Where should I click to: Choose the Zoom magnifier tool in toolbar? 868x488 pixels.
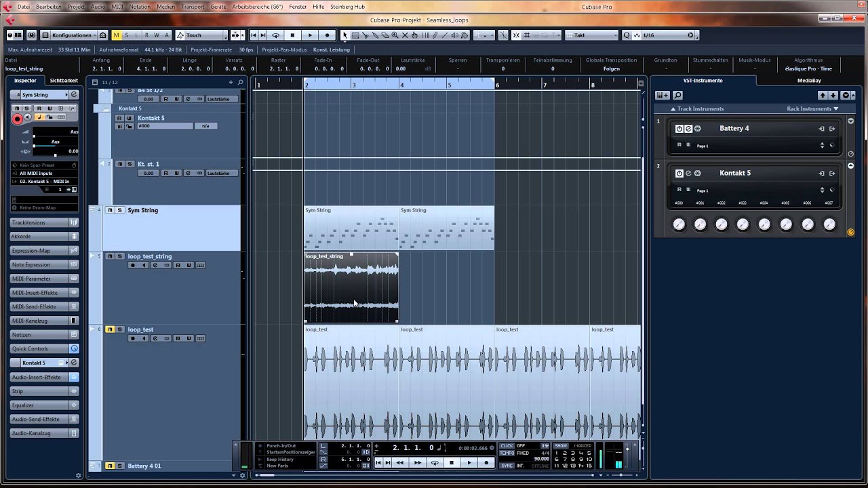(x=395, y=35)
